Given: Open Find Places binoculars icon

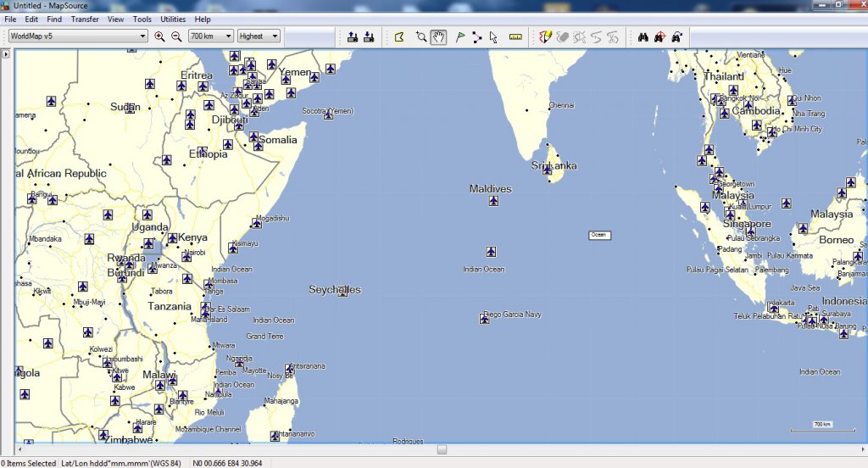Looking at the screenshot, I should tap(643, 36).
